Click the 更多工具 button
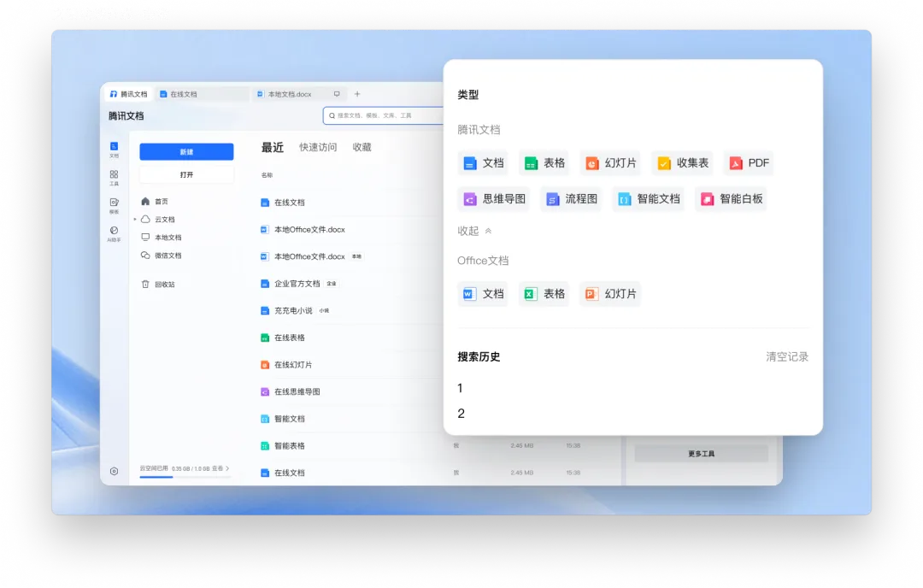Image resolution: width=923 pixels, height=588 pixels. point(701,454)
